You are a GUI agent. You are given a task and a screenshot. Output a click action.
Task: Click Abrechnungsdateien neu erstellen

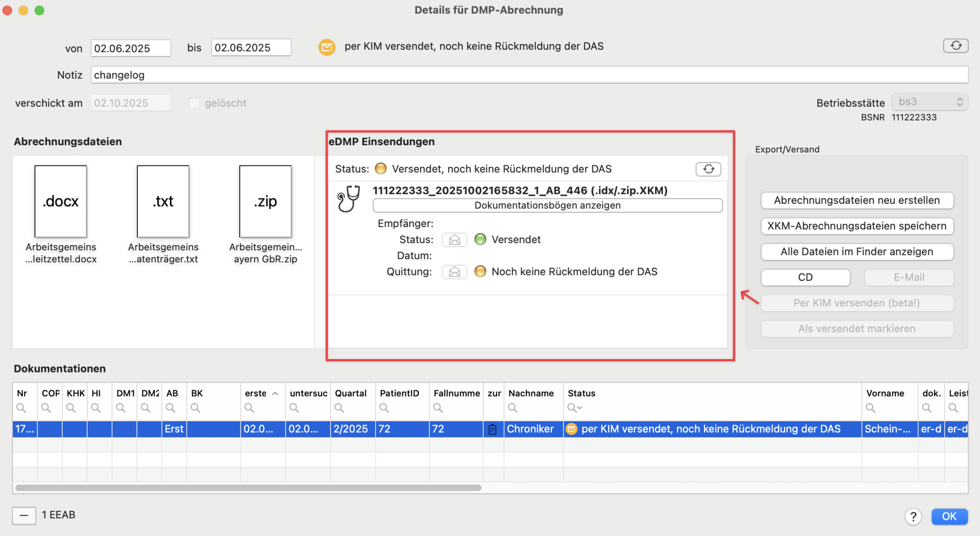tap(857, 201)
